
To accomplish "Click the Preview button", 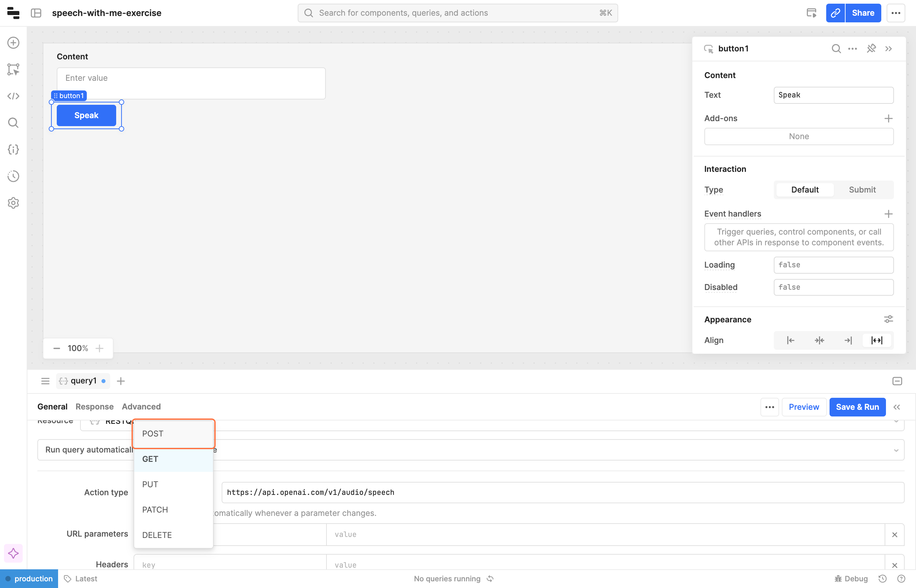I will pos(804,407).
